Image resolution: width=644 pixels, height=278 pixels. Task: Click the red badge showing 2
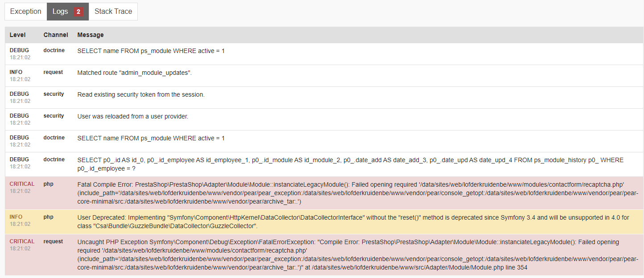pos(78,12)
